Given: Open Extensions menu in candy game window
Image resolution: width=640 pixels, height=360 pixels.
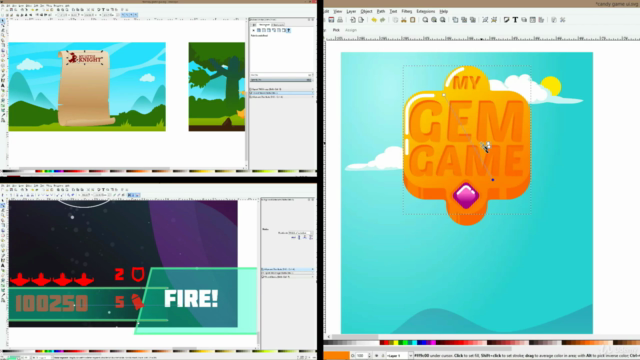Looking at the screenshot, I should tap(425, 11).
